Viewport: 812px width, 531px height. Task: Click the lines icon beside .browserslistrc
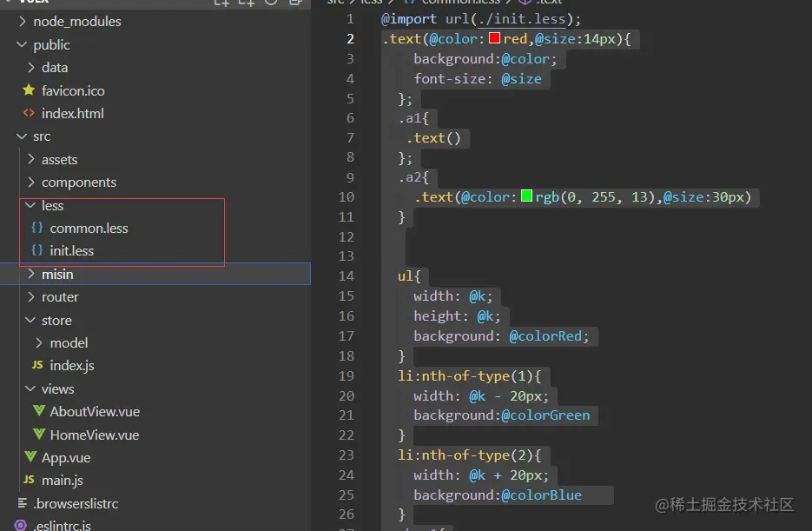click(23, 503)
